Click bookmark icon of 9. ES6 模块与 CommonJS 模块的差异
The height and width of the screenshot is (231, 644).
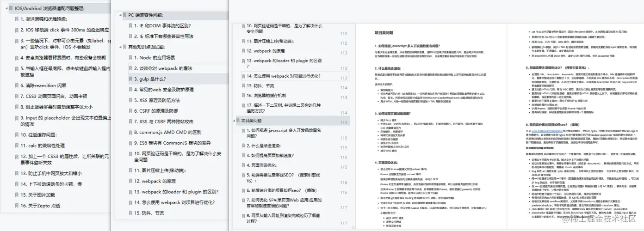(x=130, y=143)
